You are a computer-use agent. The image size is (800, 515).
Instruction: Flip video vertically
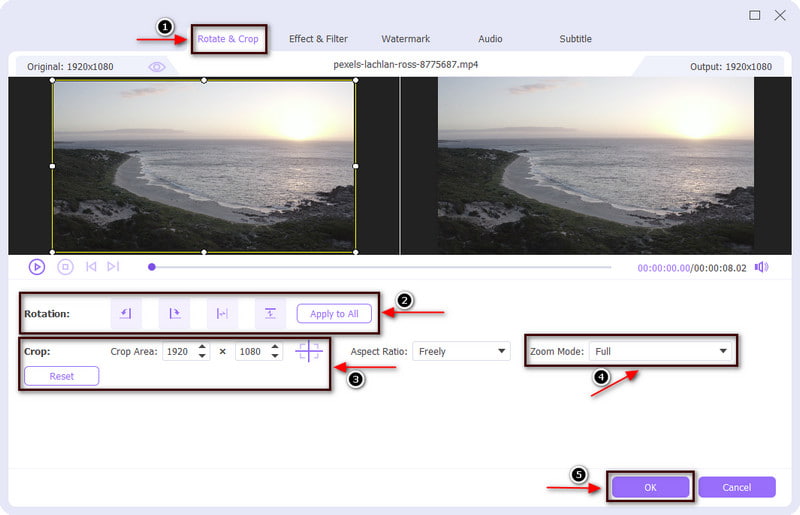click(270, 313)
